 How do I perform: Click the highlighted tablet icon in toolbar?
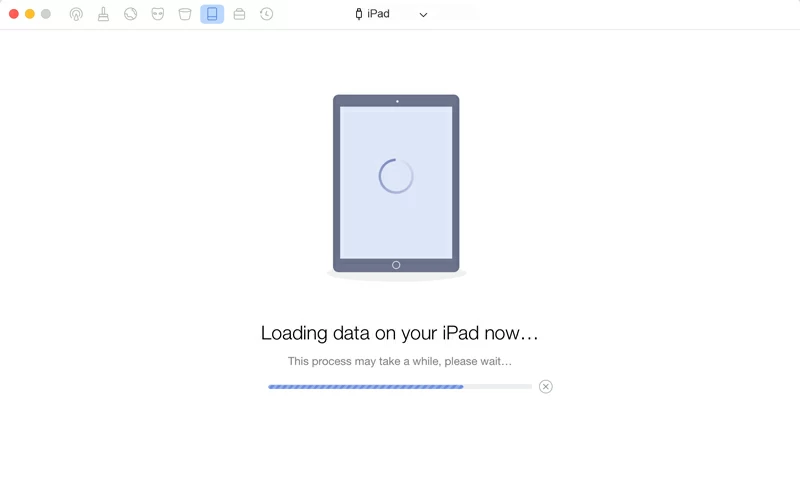(x=212, y=14)
